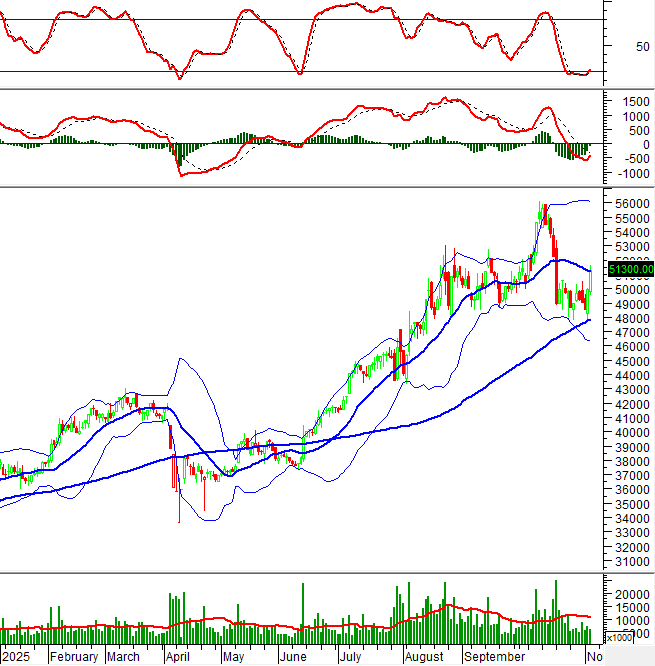655x666 pixels.
Task: Click the June label on time axis
Action: pos(293,657)
